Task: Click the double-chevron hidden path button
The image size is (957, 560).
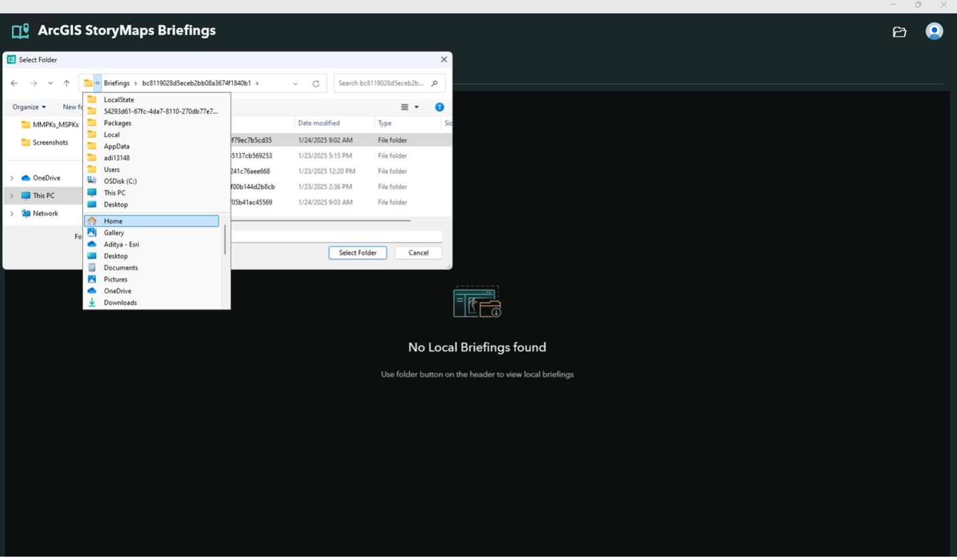Action: pos(98,84)
